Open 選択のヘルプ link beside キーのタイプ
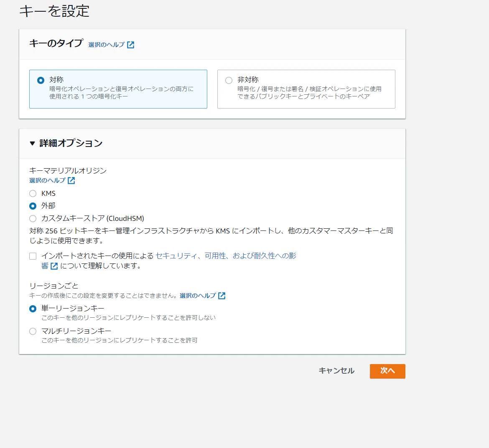 106,45
